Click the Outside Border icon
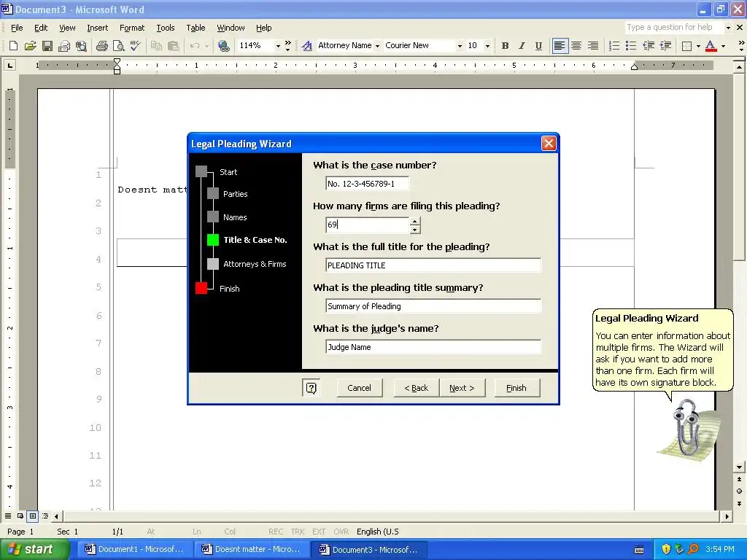Screen dimensions: 747x560 click(686, 46)
